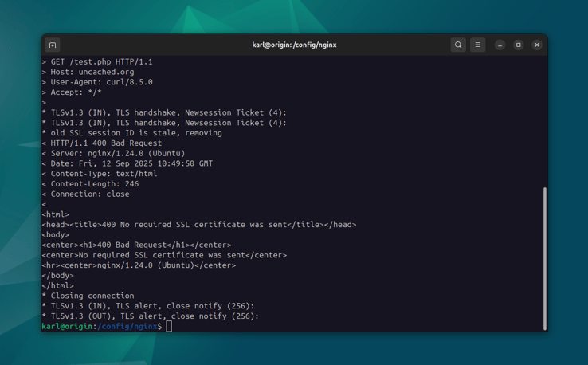Click the search magnifier icon
Screen dimensions: 588x365
tap(458, 45)
